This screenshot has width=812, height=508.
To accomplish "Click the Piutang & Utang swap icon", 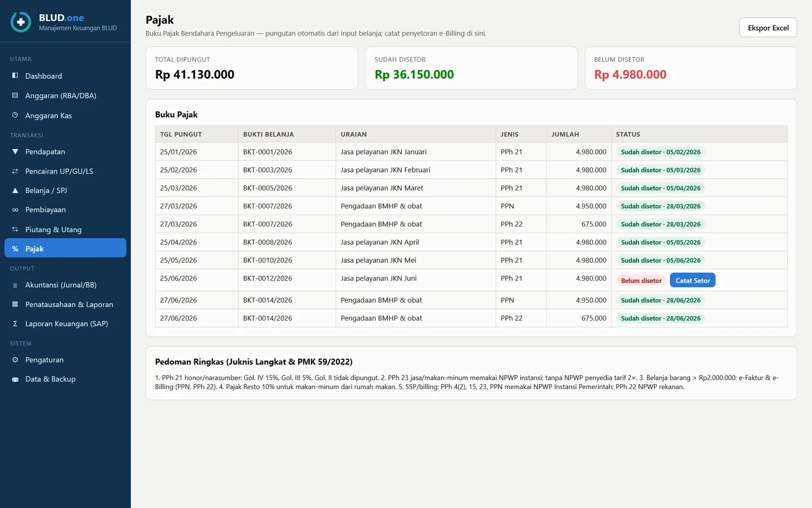I will click(x=15, y=230).
